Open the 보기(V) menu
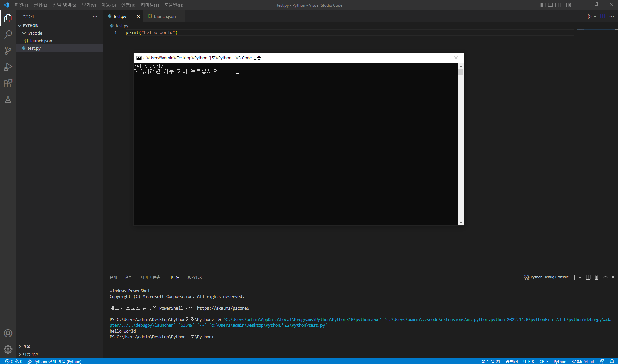Image resolution: width=618 pixels, height=364 pixels. coord(89,5)
